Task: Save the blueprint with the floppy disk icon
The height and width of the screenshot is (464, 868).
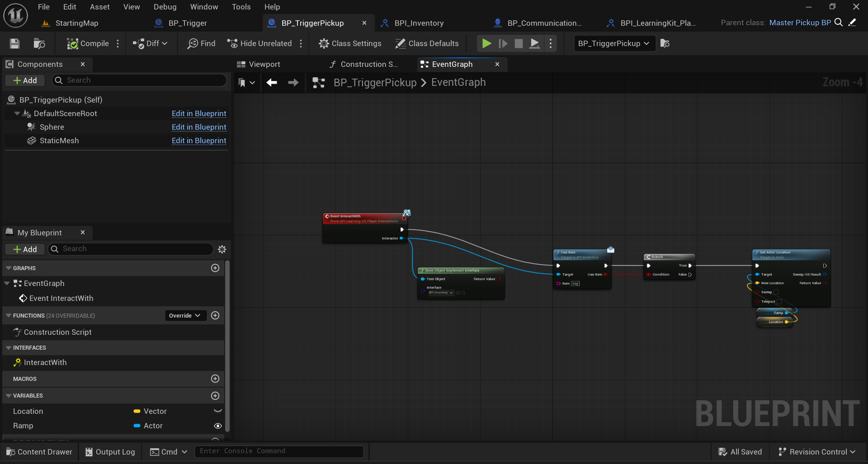Action: pos(15,43)
